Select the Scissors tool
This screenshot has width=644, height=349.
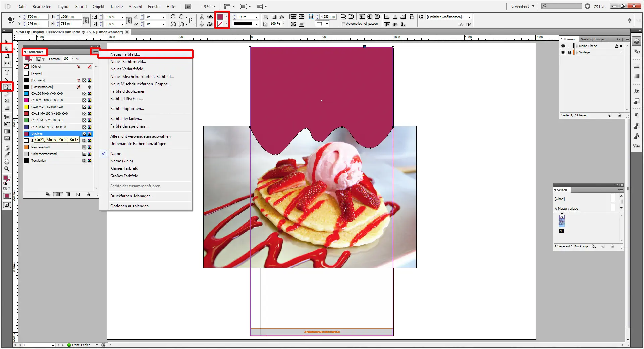coord(7,117)
